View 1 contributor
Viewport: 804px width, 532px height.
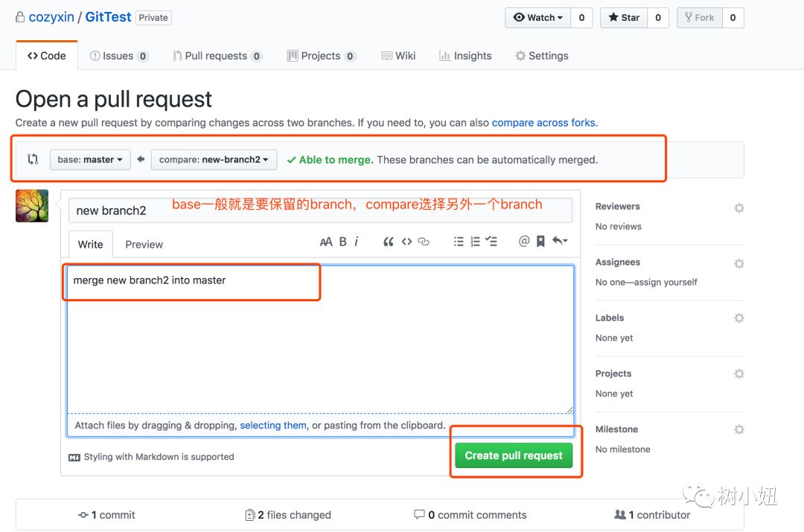point(652,515)
